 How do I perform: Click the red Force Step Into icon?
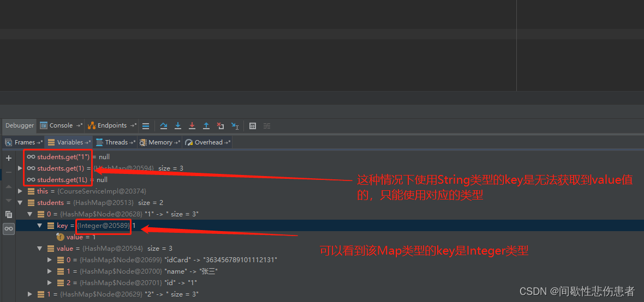click(192, 126)
